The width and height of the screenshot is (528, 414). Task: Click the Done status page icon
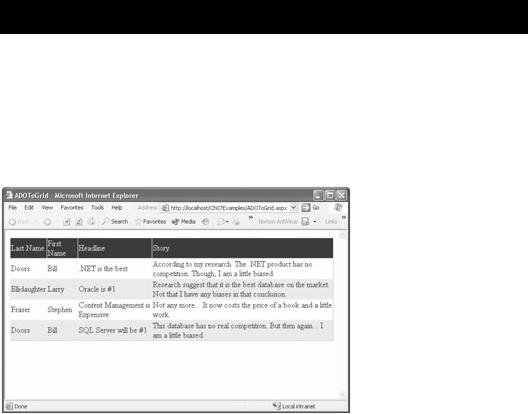coord(9,406)
